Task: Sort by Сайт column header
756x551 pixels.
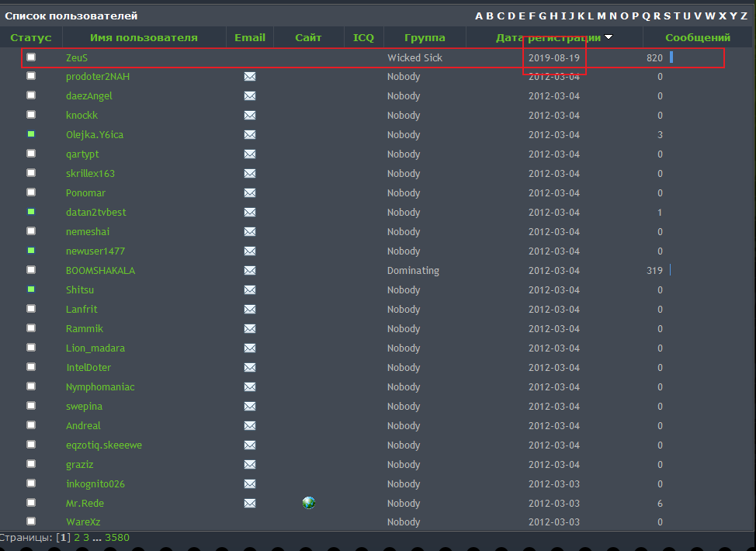Action: pyautogui.click(x=308, y=37)
